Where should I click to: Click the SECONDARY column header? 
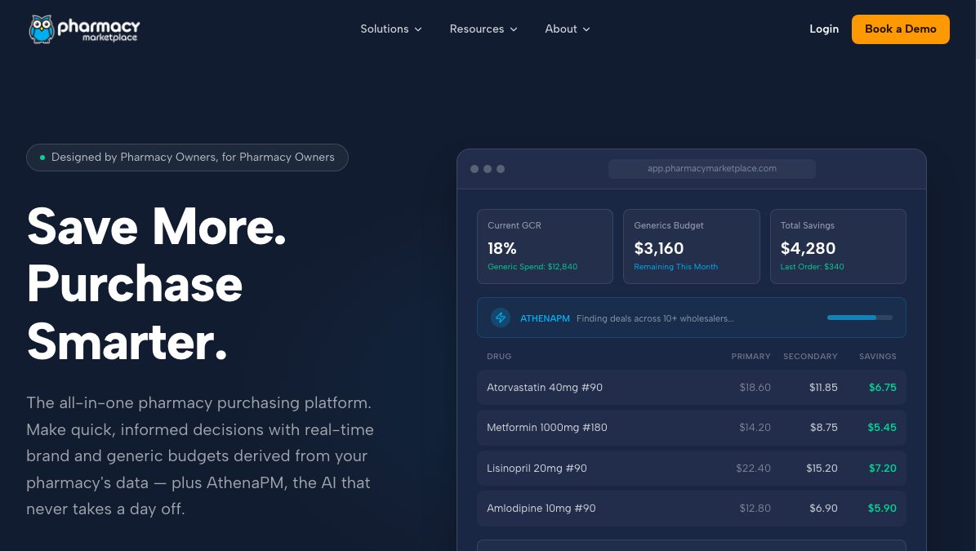coord(810,357)
